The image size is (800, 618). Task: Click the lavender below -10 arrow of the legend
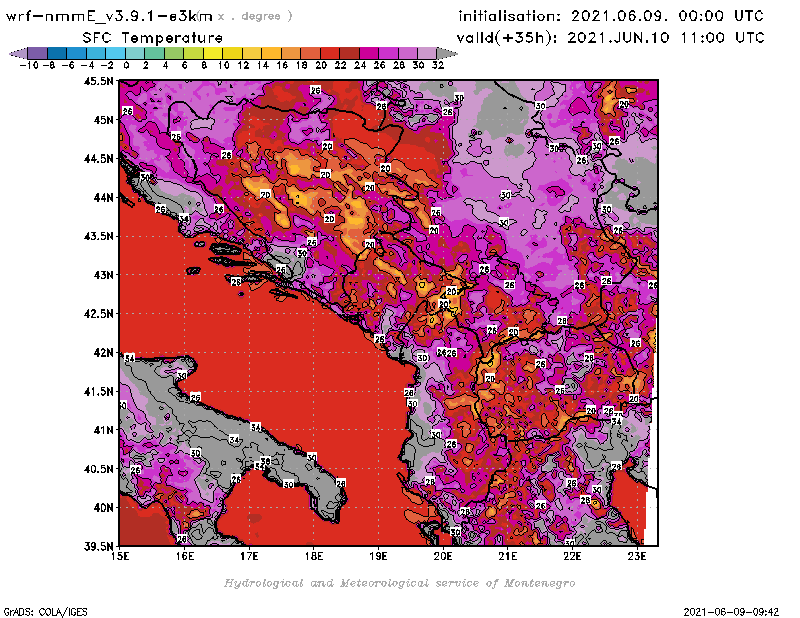pyautogui.click(x=18, y=53)
